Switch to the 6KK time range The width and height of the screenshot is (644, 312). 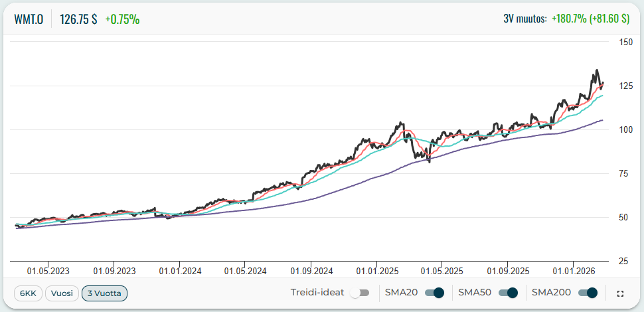[27, 293]
